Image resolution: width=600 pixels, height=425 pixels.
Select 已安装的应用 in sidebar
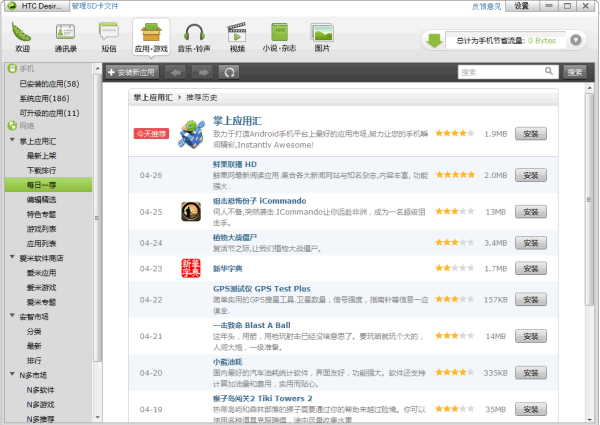click(x=49, y=83)
